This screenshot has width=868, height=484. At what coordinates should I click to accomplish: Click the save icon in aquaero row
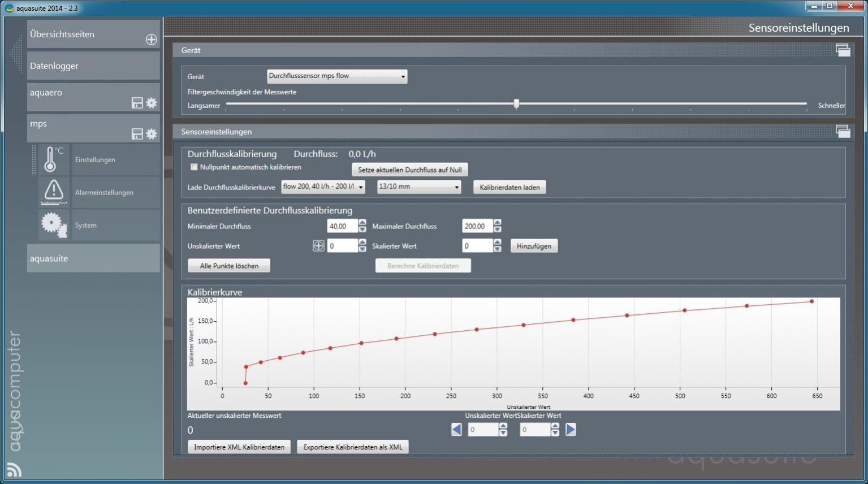tap(137, 103)
